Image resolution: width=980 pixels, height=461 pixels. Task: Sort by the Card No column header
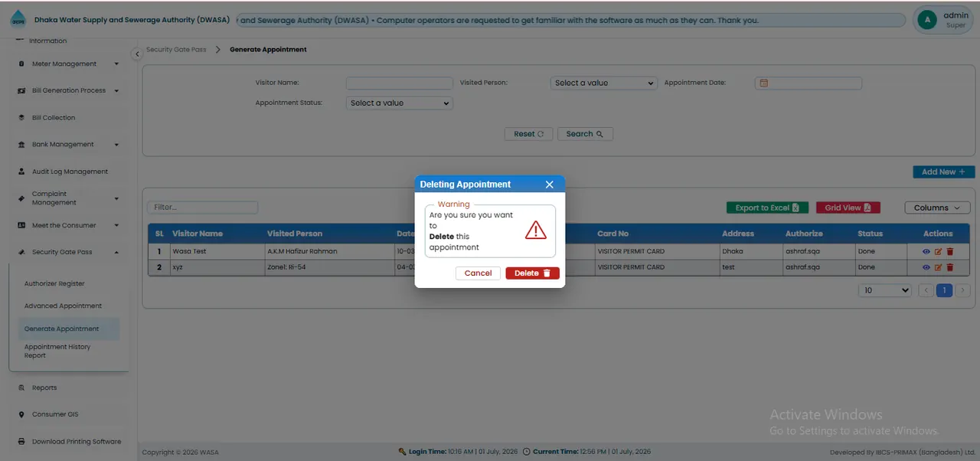[612, 234]
